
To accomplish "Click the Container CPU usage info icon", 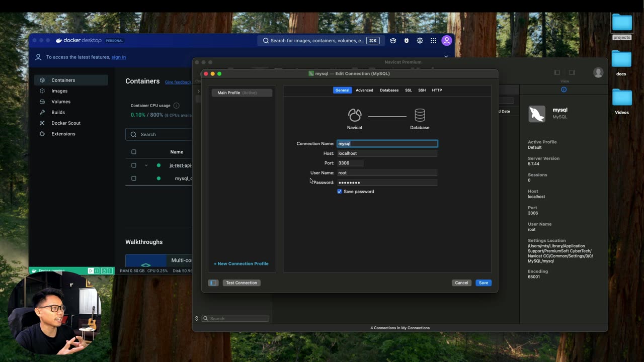I will coord(176,106).
